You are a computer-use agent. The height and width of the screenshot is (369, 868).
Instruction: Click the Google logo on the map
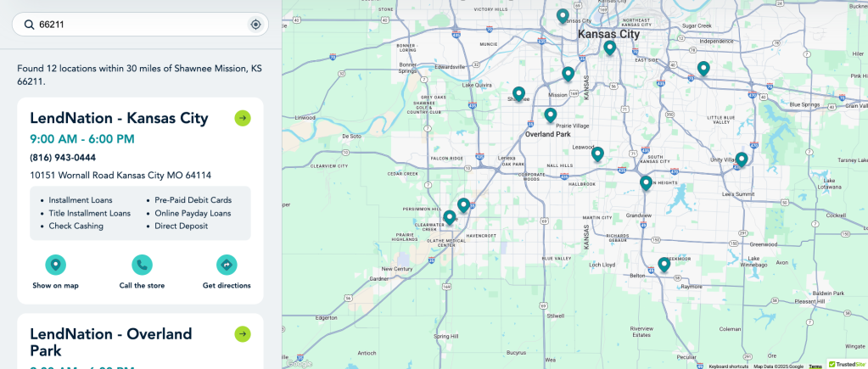pos(299,363)
